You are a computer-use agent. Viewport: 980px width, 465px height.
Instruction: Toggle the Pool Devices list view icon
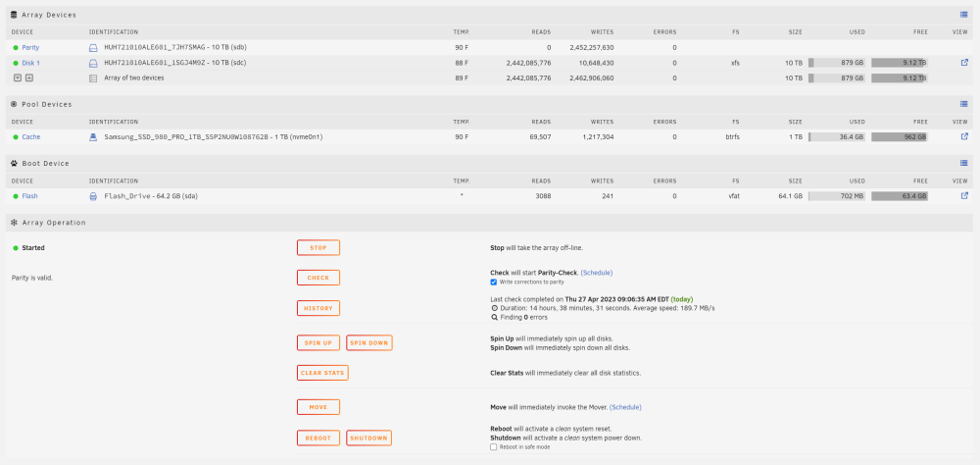click(963, 104)
